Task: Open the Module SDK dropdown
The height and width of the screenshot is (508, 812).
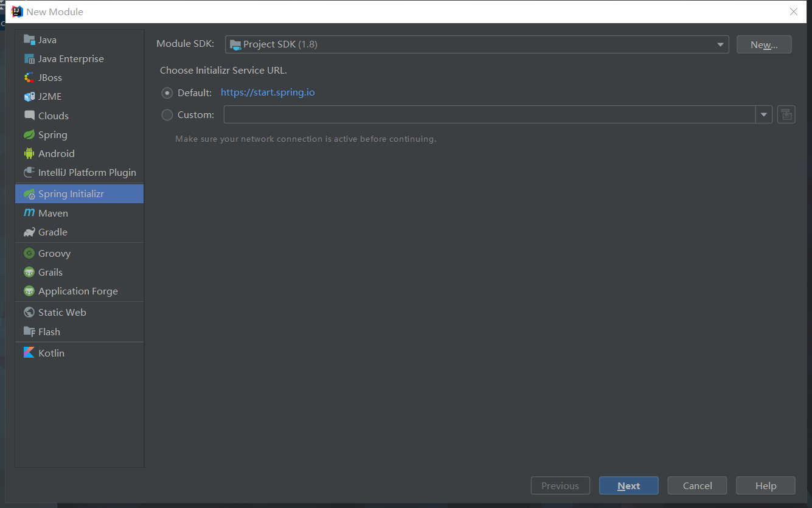Action: (x=477, y=44)
